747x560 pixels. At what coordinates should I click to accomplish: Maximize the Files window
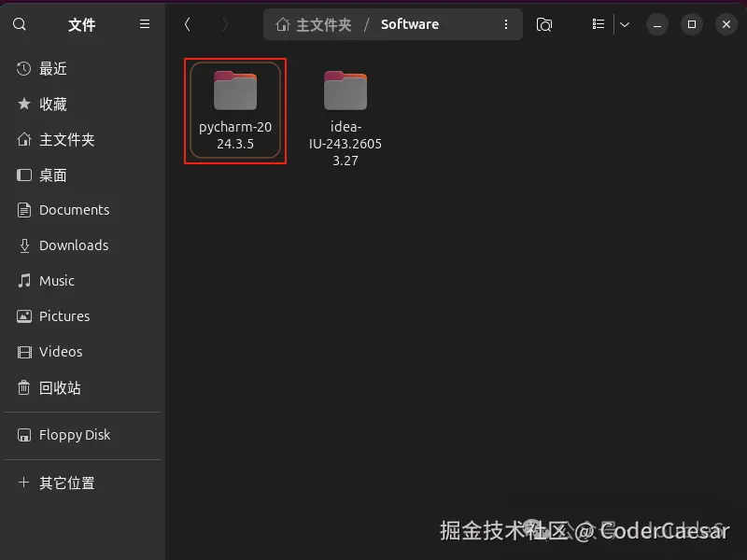pos(692,24)
